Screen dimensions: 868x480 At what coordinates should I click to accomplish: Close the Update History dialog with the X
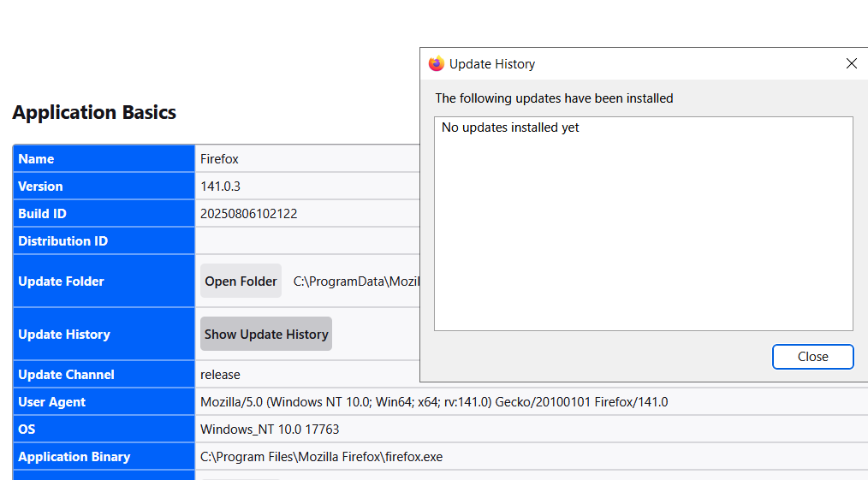point(851,64)
